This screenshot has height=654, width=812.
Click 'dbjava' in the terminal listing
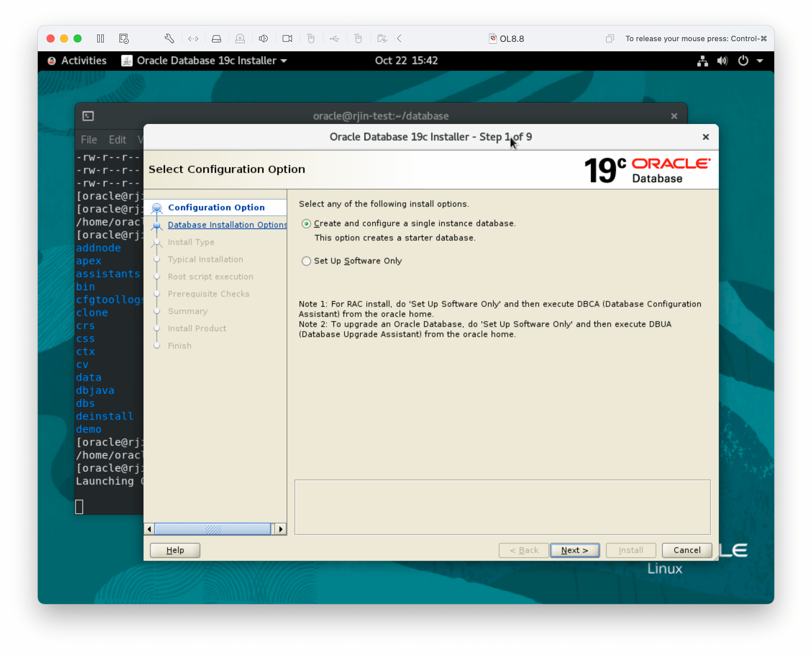(95, 390)
